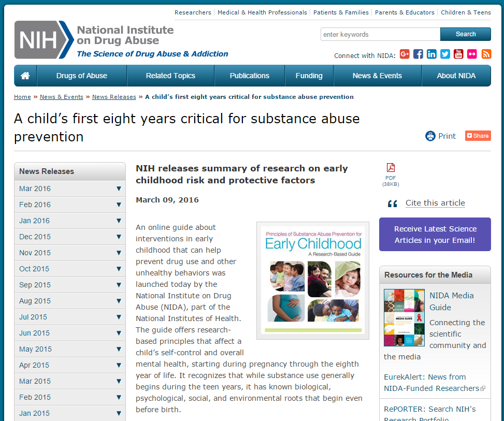Open NIDA's Flickr icon
Screen dimensions: 504x421
pos(472,54)
